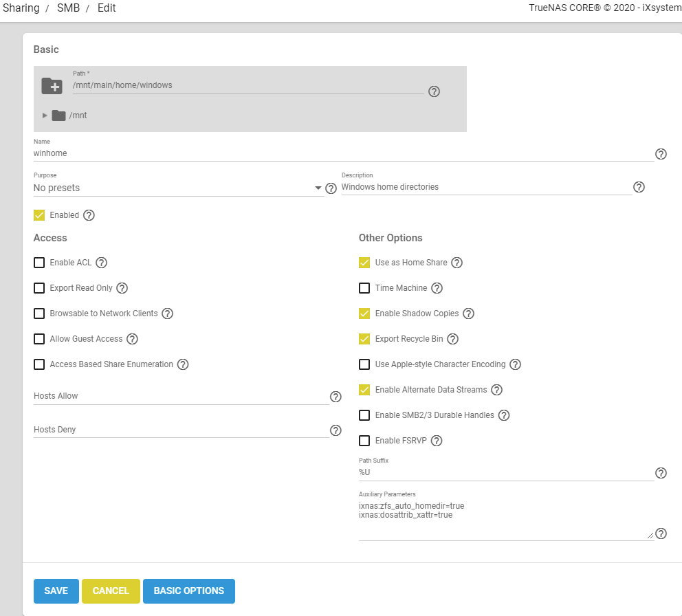Click the Path Suffix input field

coord(505,473)
